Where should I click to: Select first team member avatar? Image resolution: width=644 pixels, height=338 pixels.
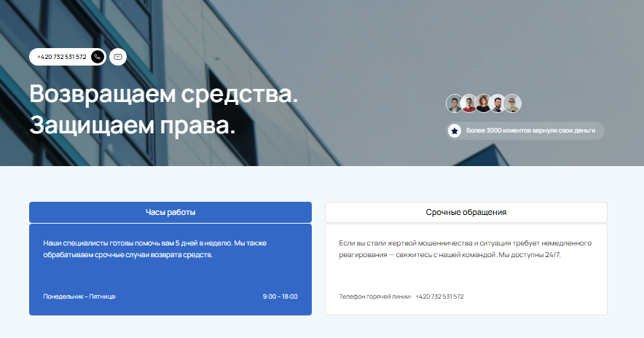coord(455,103)
